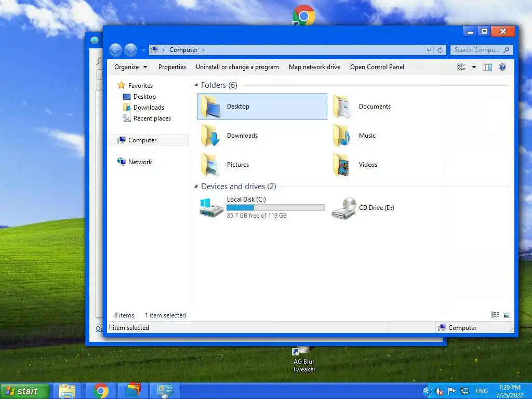Click the Local Disk (C:) usage bar
Viewport: 532px width, 399px height.
[x=275, y=207]
